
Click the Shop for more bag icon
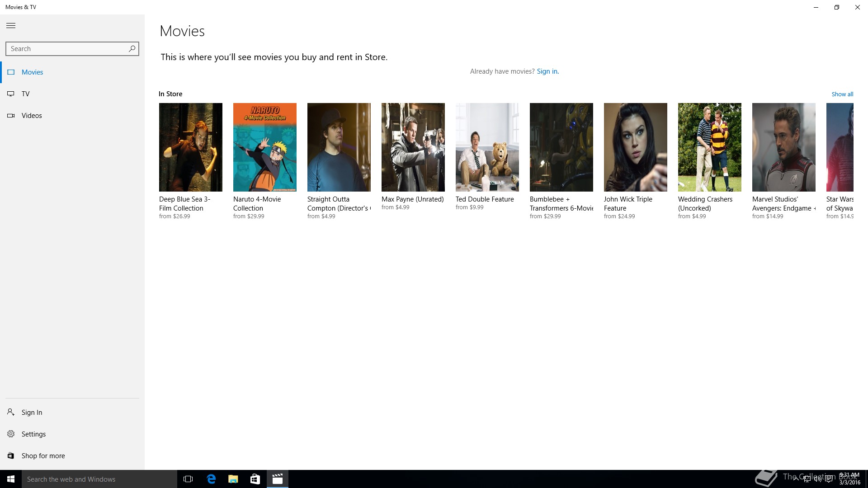(x=11, y=455)
